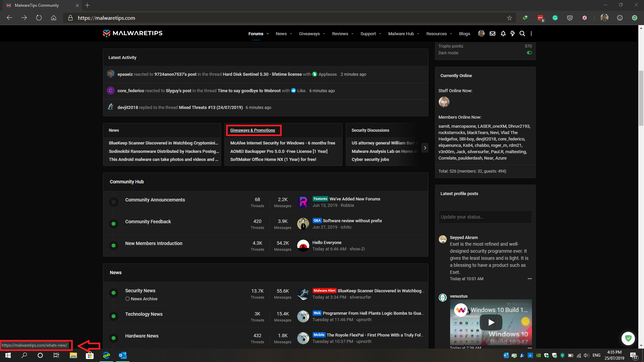Image resolution: width=644 pixels, height=362 pixels.
Task: Toggle Security News forum status dot
Action: (x=114, y=293)
